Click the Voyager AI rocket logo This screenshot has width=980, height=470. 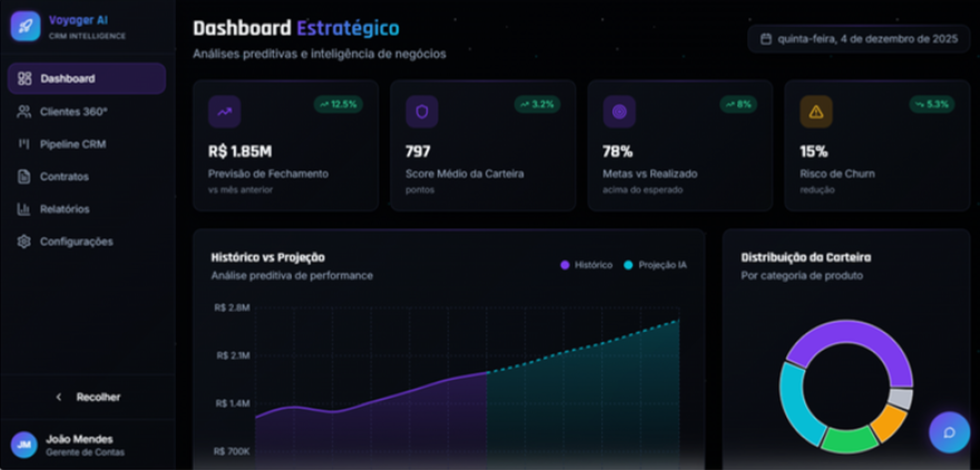tap(26, 27)
